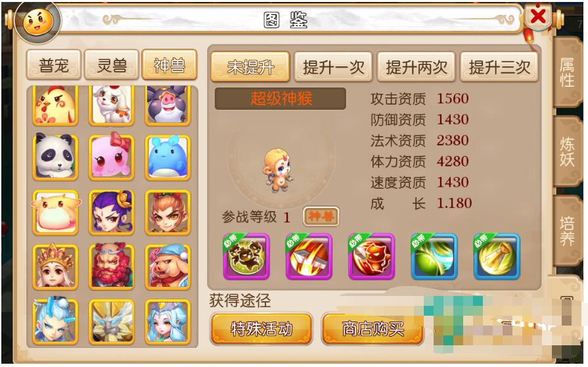Viewport: 588px width, 367px height.
Task: Select the angry chicken pet portrait
Action: point(55,105)
